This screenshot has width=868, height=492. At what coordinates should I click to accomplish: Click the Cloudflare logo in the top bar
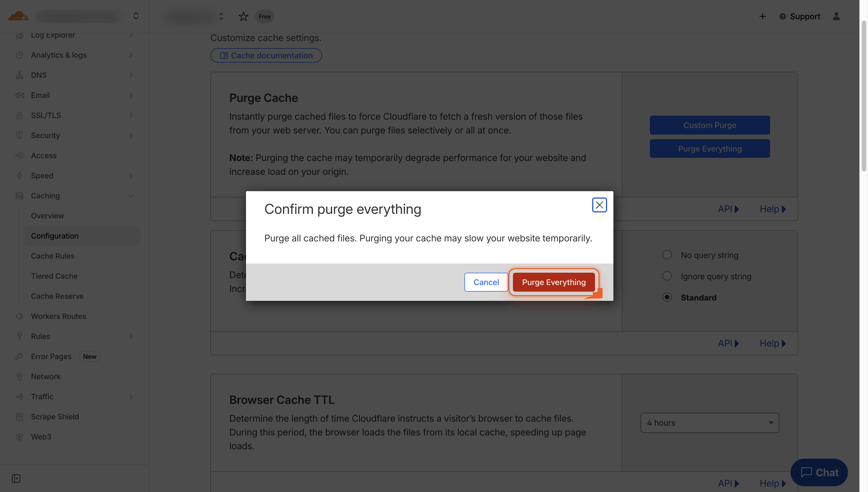coord(19,16)
